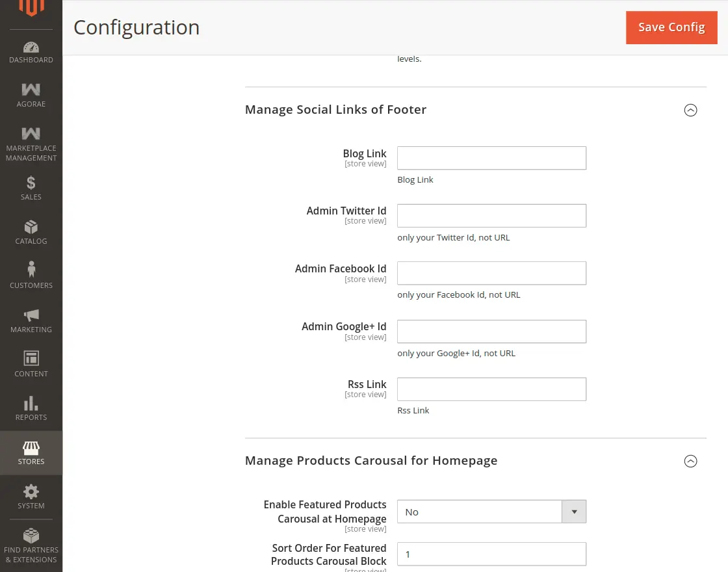
Task: Open the Customers sidebar icon
Action: point(31,270)
